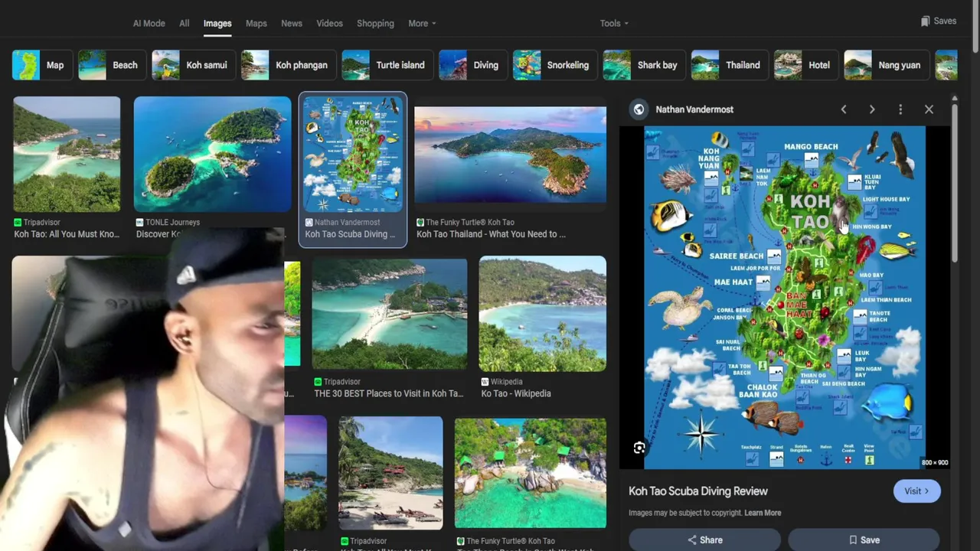Viewport: 980px width, 551px height.
Task: Expand the More dropdown
Action: [x=422, y=23]
